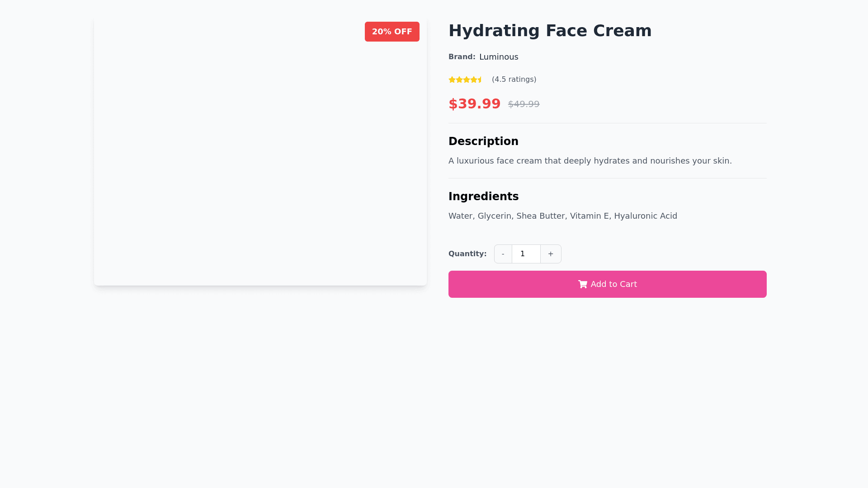Viewport: 868px width, 488px height.
Task: Click the 20% OFF discount badge
Action: pyautogui.click(x=392, y=32)
